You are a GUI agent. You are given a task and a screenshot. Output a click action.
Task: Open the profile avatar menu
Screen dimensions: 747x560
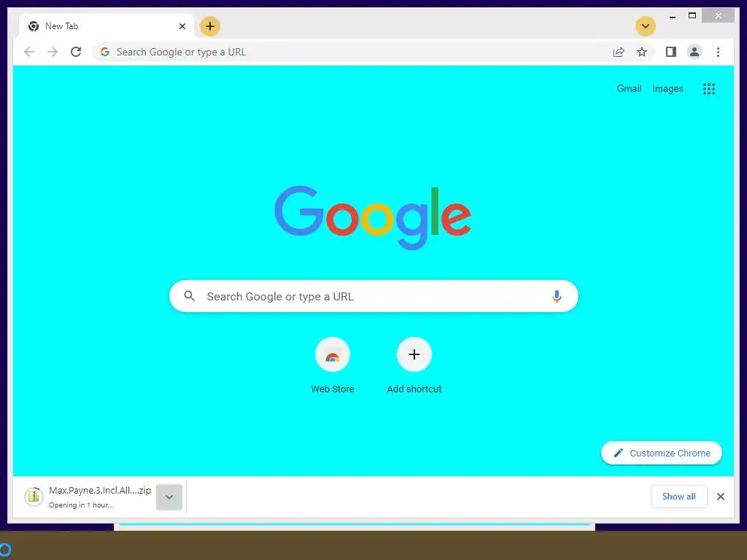(694, 52)
